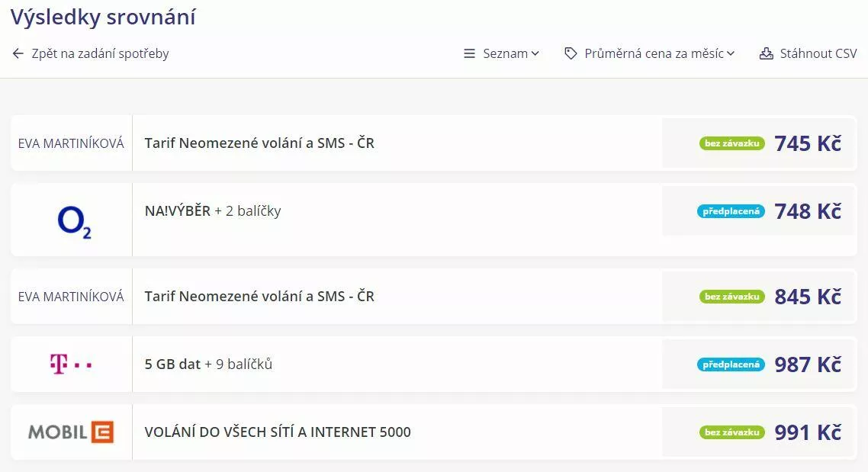Click the chevron next to Seznam

point(535,53)
